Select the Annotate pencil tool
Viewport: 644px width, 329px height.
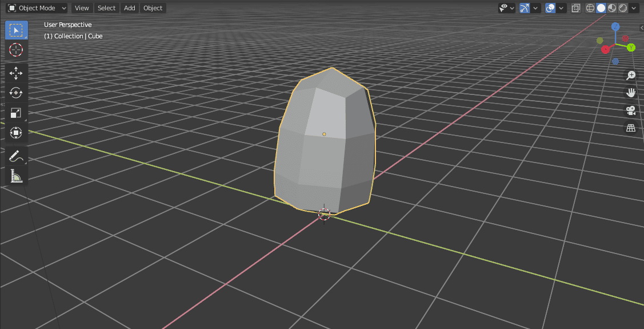pyautogui.click(x=16, y=156)
